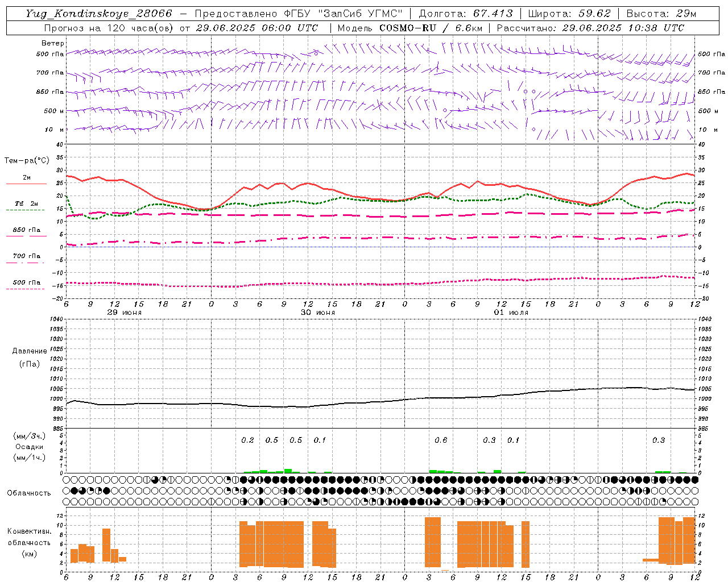Click the red 2м temperature legend line

point(26,184)
